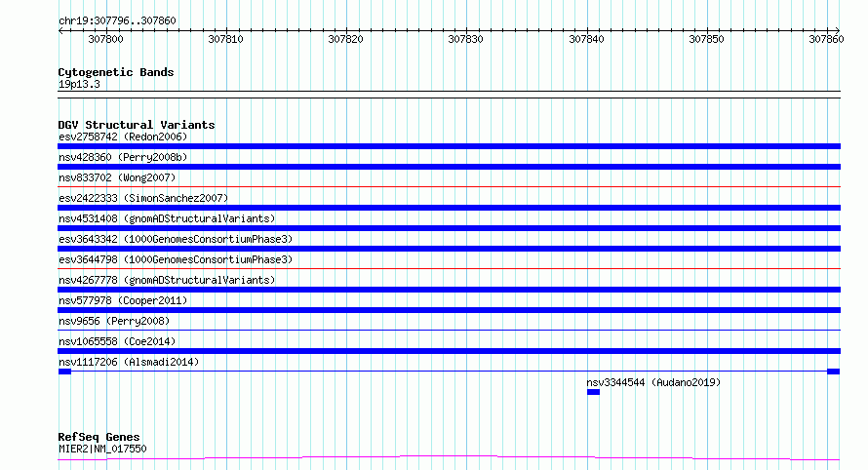Open the nsv833702 (Wong2007) variant label

point(117,177)
